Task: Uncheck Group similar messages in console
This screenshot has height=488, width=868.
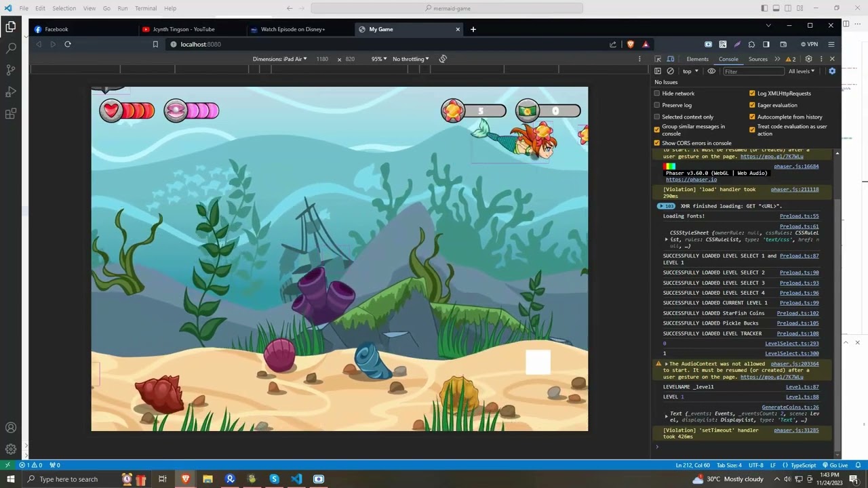Action: (x=656, y=129)
